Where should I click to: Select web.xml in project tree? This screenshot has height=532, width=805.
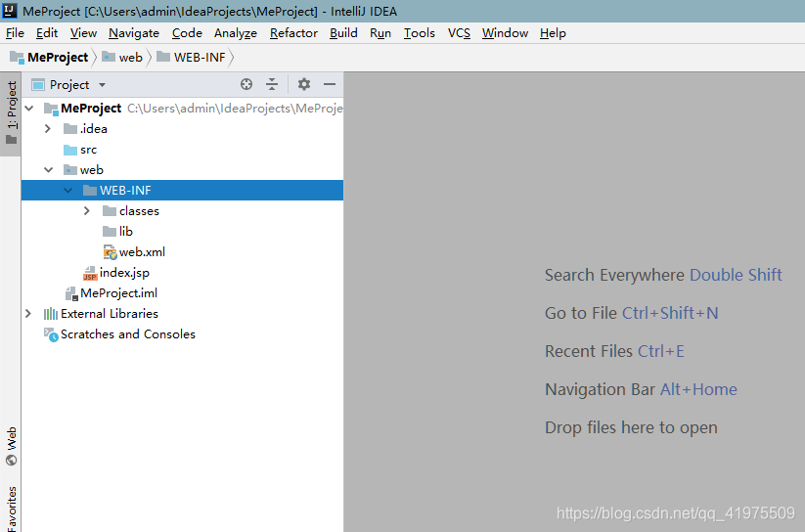[x=182, y=252]
